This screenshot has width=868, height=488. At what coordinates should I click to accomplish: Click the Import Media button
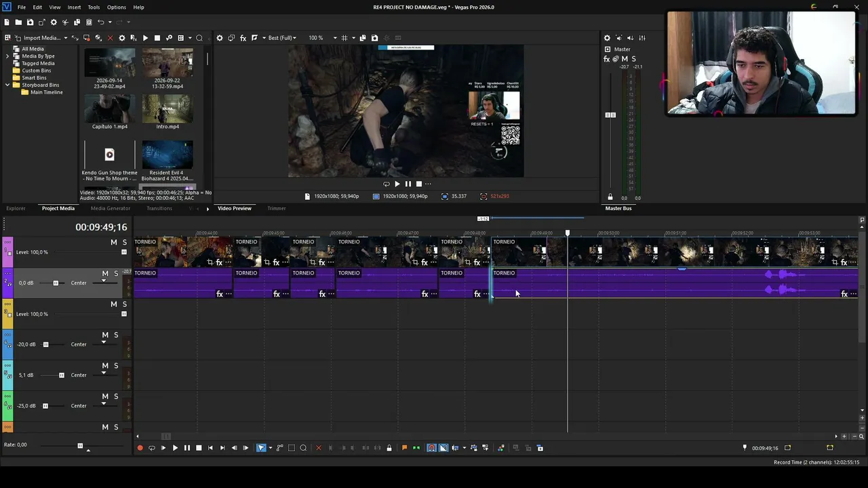pyautogui.click(x=42, y=38)
